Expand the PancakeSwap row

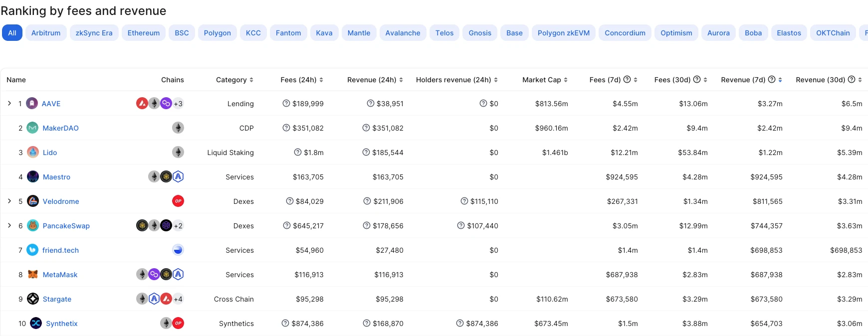pos(9,226)
